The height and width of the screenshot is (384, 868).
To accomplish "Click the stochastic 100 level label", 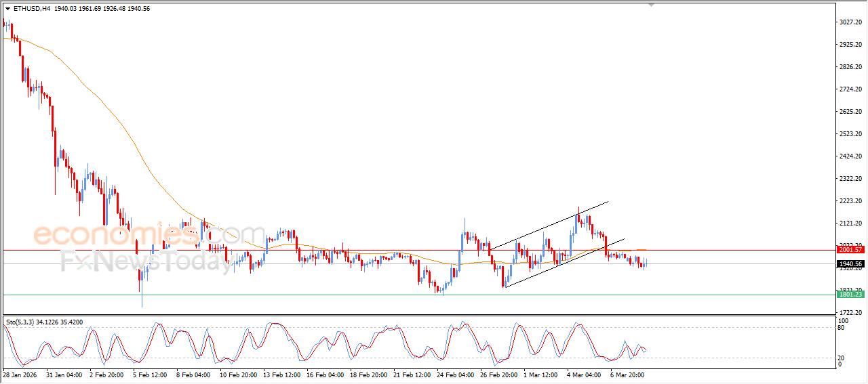I will tap(844, 320).
